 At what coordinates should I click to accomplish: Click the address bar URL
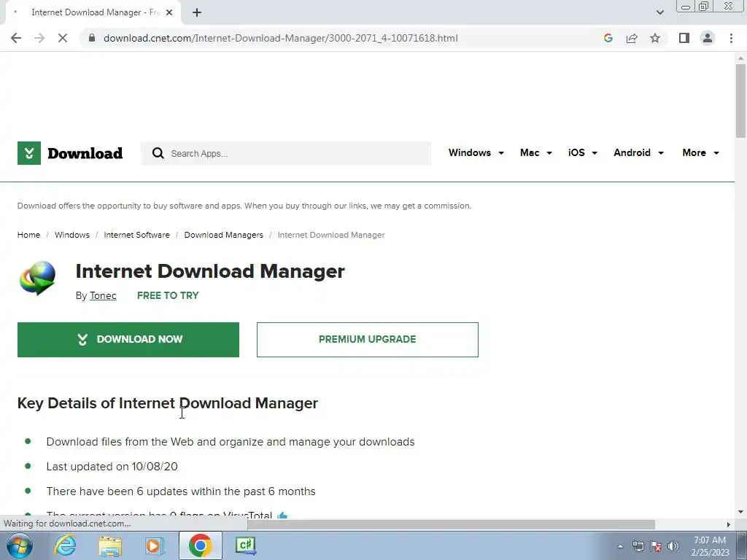point(281,38)
